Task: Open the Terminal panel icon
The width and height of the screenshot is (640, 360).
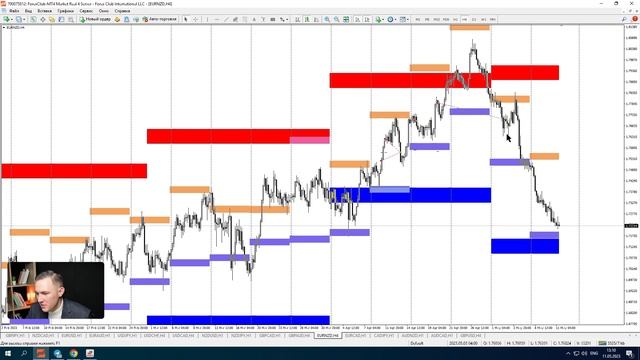Action: (x=61, y=19)
